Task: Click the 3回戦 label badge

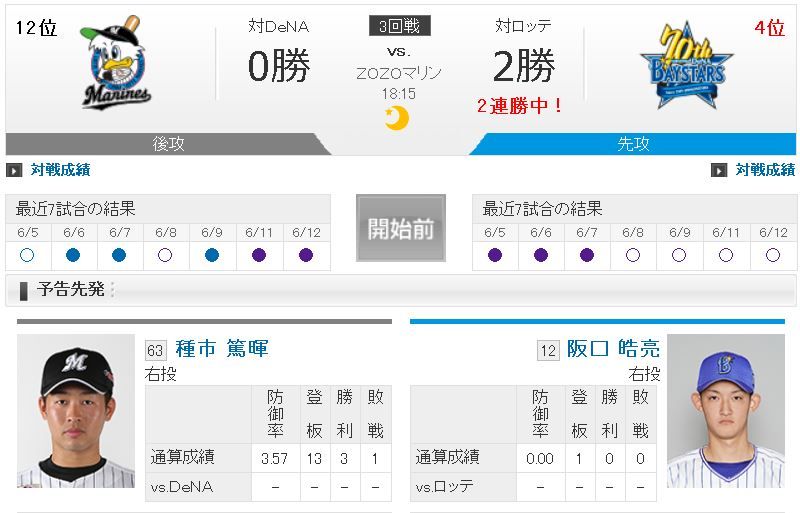Action: point(399,26)
